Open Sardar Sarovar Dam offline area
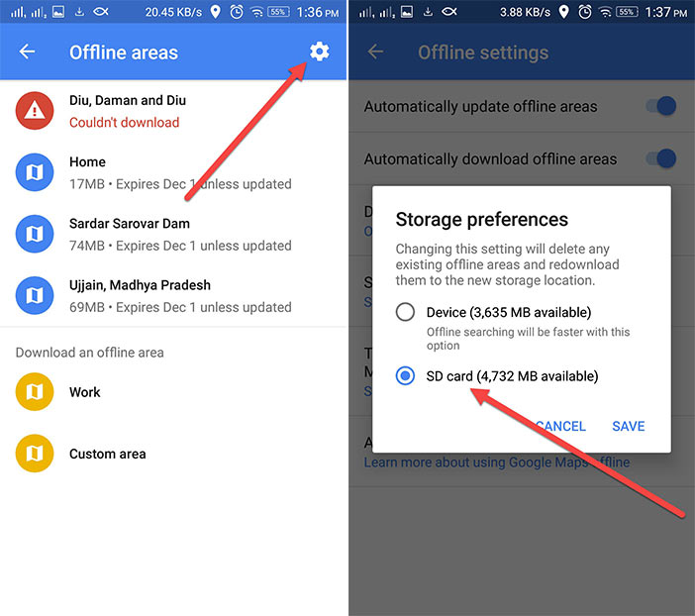Screen dimensions: 695x616 [173, 234]
